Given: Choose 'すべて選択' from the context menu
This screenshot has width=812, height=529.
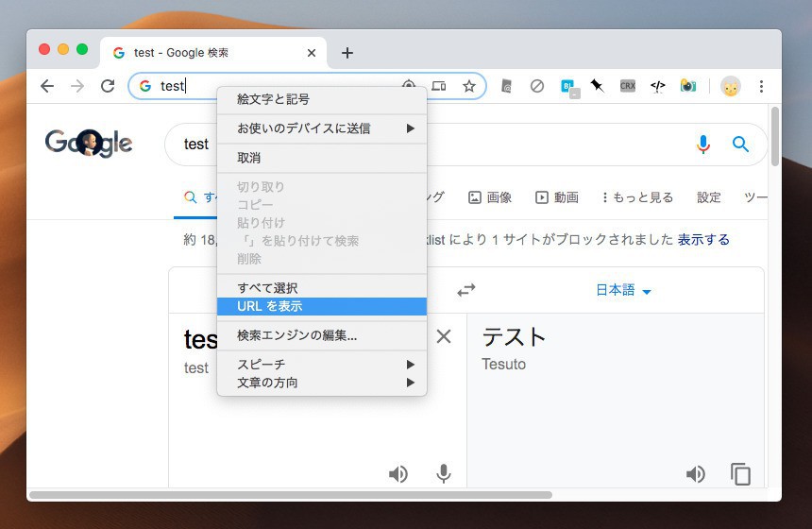Looking at the screenshot, I should 321,288.
